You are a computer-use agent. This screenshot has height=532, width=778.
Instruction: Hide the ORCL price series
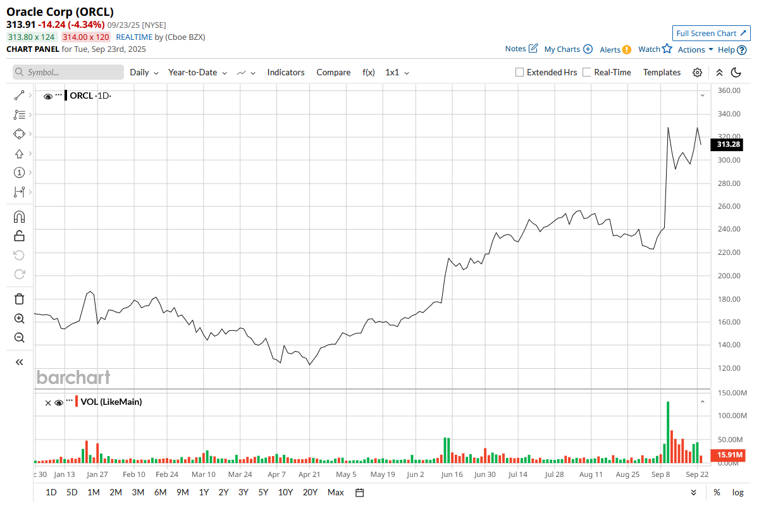coord(48,96)
